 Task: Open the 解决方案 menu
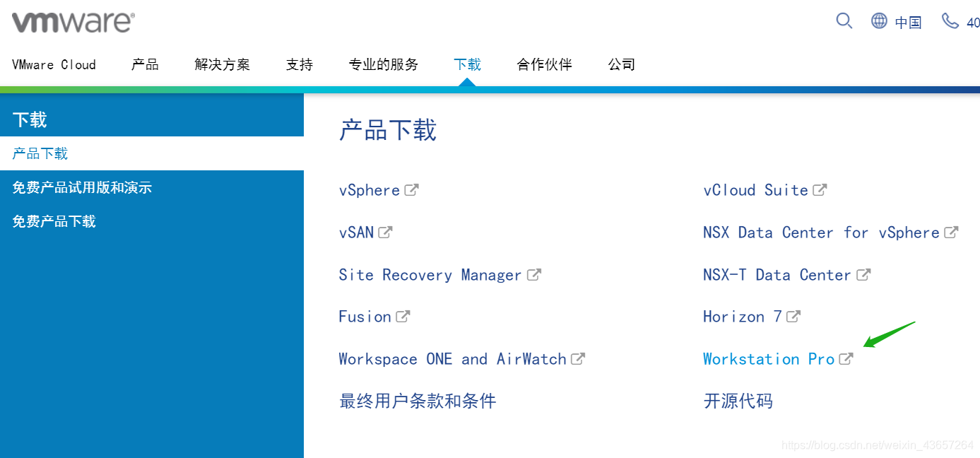pos(222,64)
